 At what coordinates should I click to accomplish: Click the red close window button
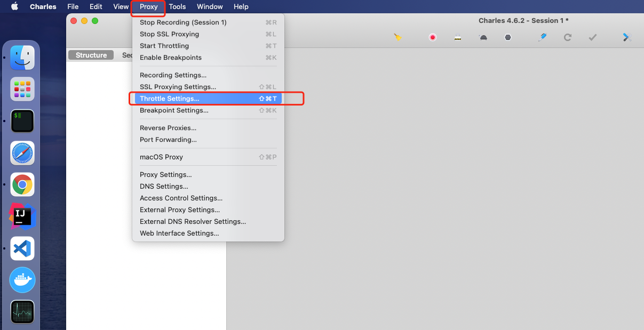point(74,21)
